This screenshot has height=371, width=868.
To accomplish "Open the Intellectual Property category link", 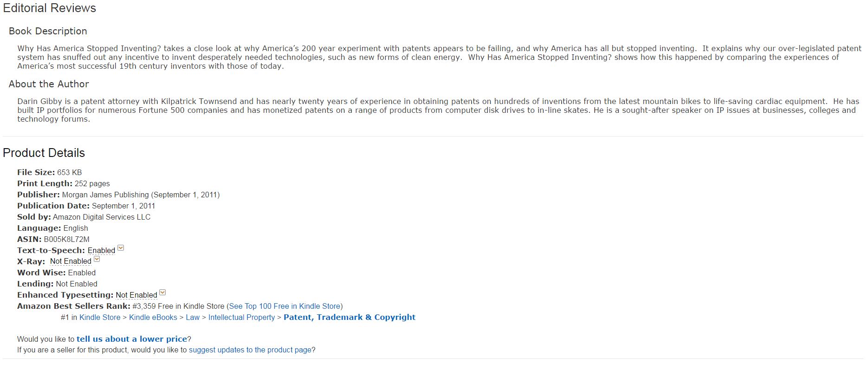I will click(x=241, y=317).
